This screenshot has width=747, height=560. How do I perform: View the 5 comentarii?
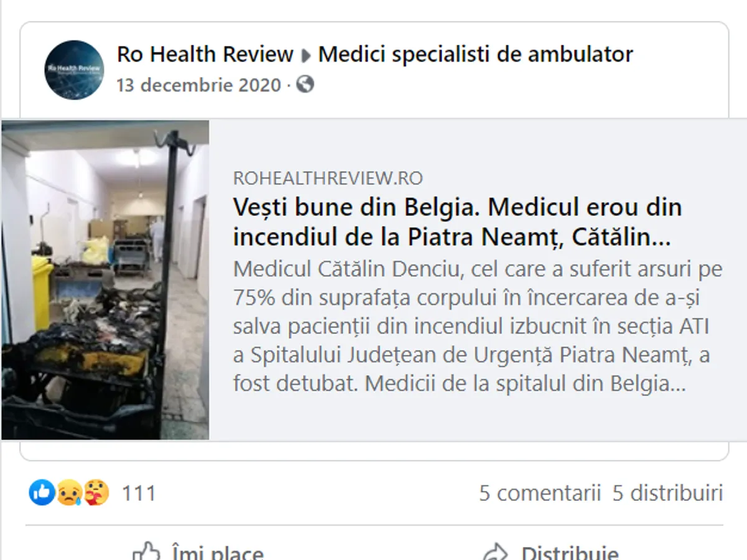pyautogui.click(x=540, y=493)
